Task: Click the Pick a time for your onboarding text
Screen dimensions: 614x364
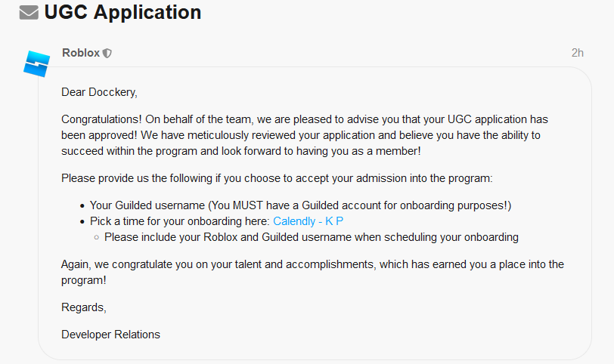Action: (x=180, y=221)
